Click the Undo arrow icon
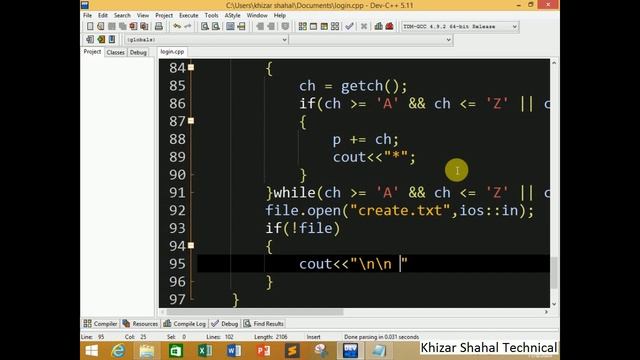 coord(177,27)
